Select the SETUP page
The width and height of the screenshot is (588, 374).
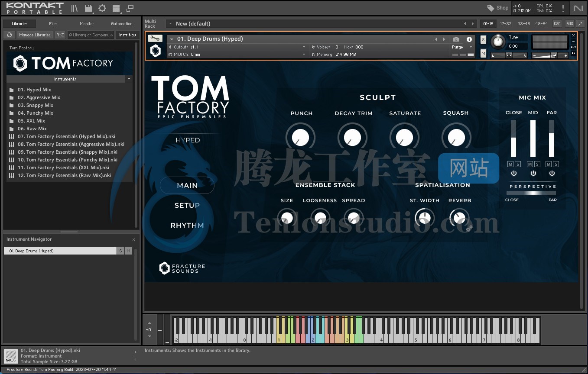click(187, 205)
